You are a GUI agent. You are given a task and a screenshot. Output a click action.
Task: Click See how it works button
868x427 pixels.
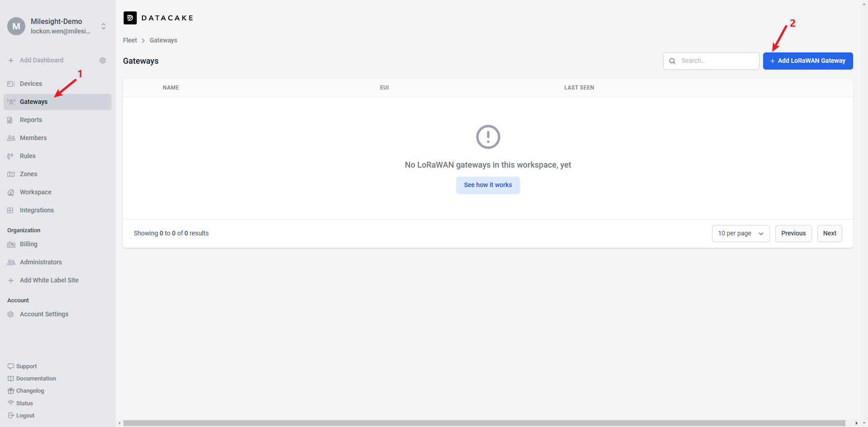(x=488, y=185)
